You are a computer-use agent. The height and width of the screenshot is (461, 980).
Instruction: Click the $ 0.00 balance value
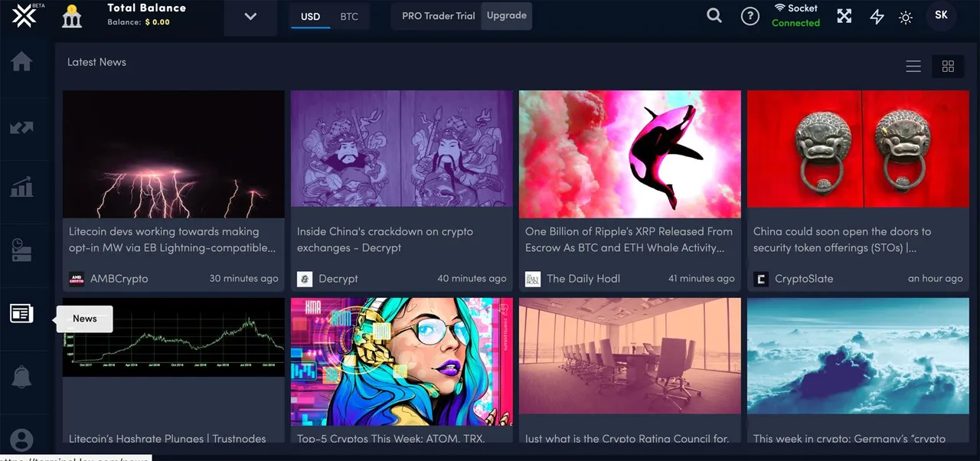157,22
